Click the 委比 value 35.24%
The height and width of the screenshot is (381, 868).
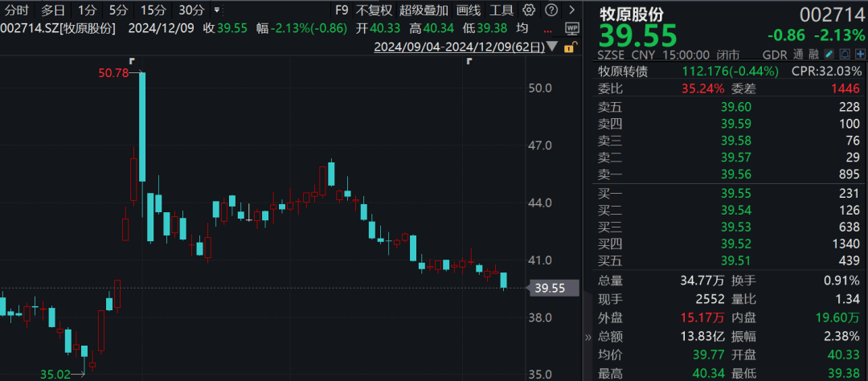coord(702,88)
